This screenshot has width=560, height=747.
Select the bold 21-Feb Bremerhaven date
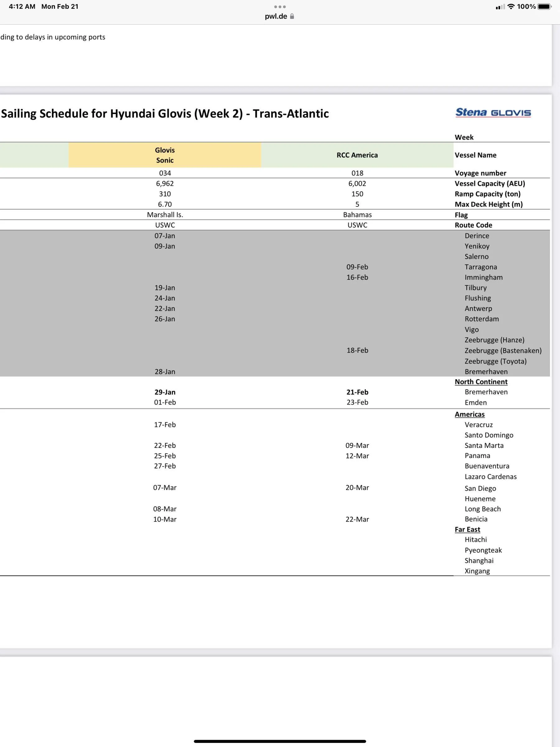(x=357, y=392)
